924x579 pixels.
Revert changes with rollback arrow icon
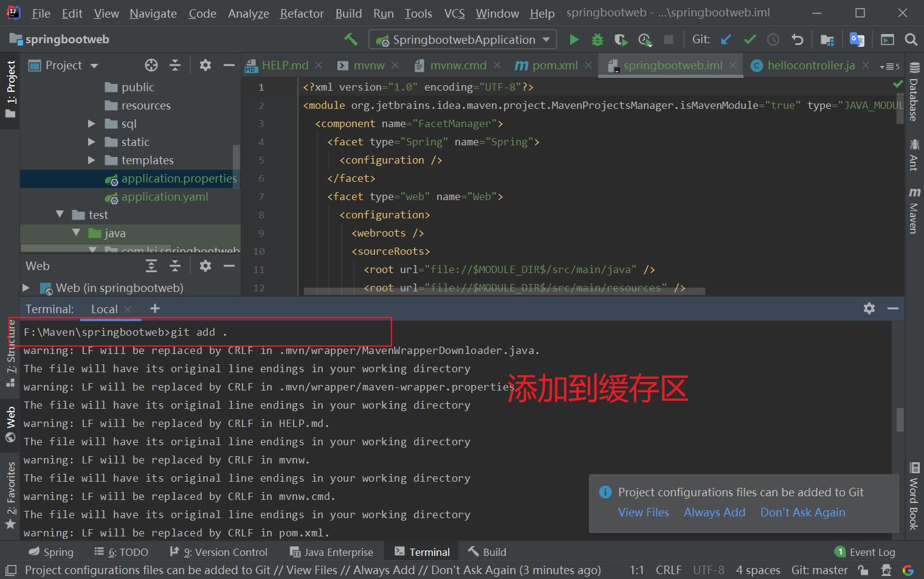pos(797,40)
